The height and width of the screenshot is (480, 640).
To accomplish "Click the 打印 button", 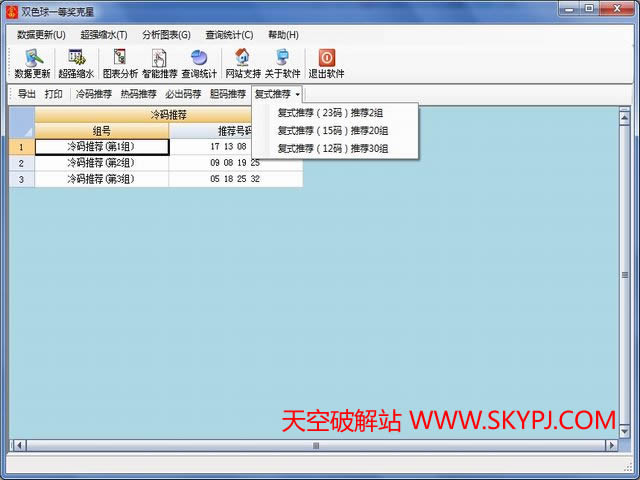I will coord(54,94).
